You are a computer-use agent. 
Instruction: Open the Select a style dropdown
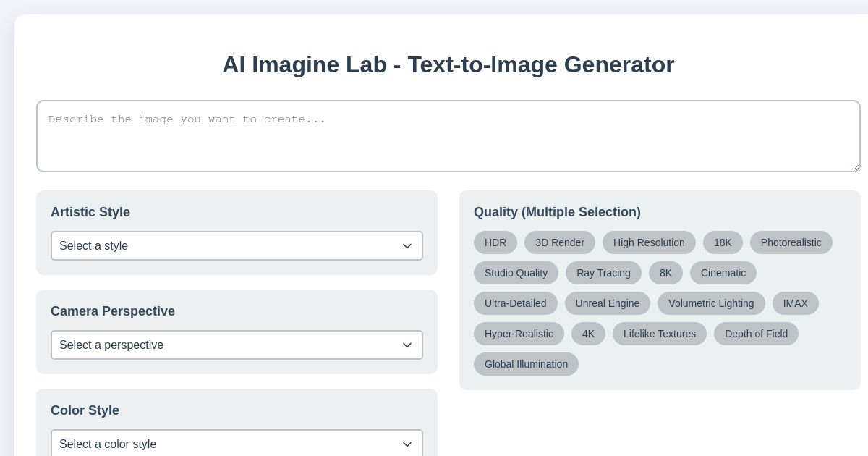click(237, 246)
